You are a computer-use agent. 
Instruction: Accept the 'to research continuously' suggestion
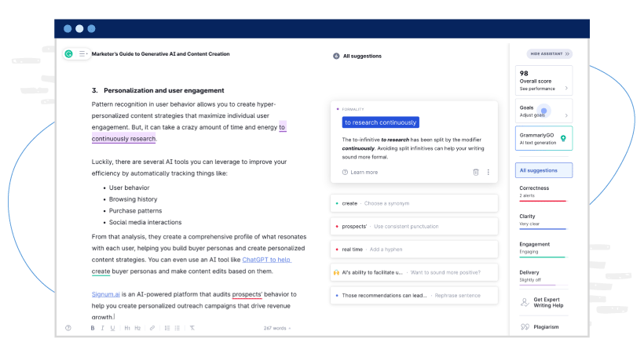click(x=380, y=122)
